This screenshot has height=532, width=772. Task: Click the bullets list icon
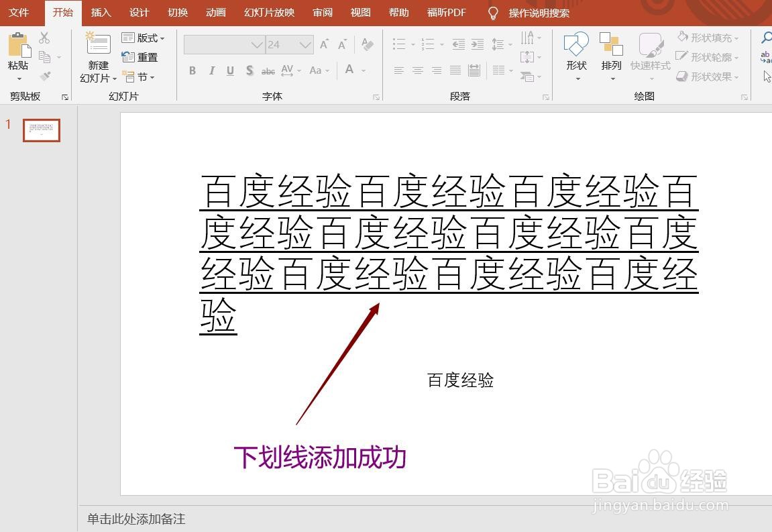click(x=399, y=44)
